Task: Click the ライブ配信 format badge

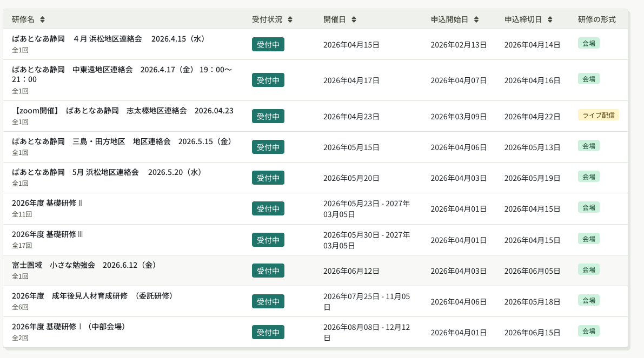Action: 598,115
